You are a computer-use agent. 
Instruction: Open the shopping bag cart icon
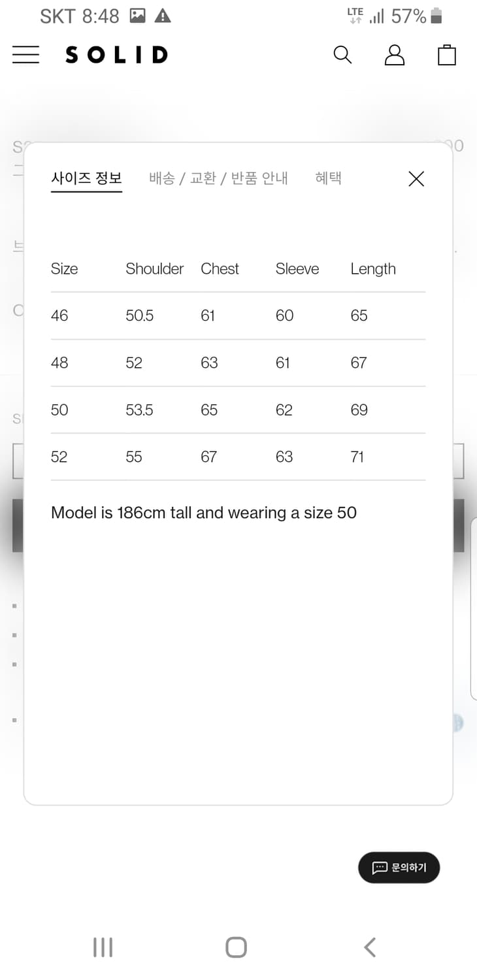447,55
